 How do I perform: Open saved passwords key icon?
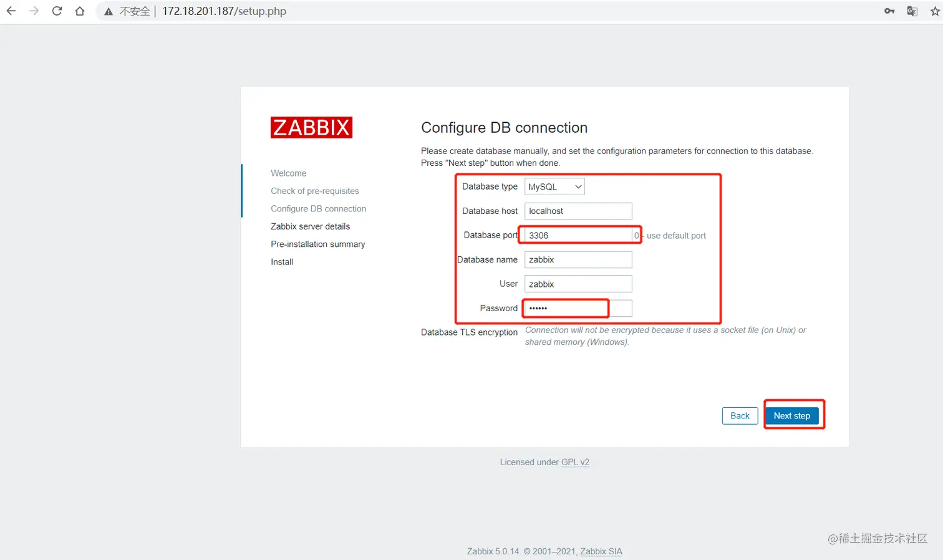pyautogui.click(x=889, y=11)
